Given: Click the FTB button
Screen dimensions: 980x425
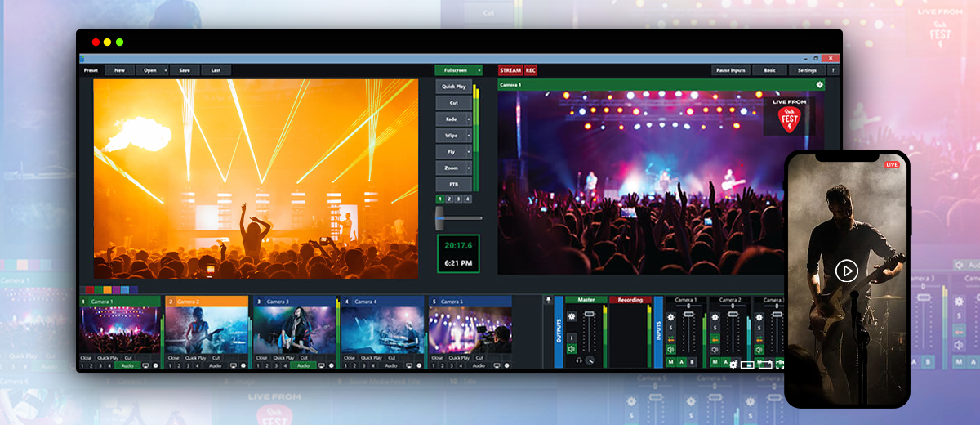Looking at the screenshot, I should (x=454, y=184).
